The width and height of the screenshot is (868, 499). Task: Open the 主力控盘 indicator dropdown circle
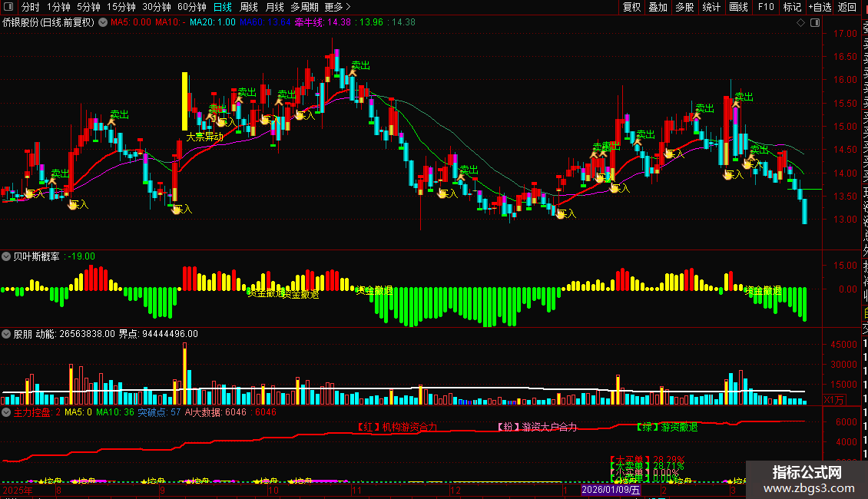pyautogui.click(x=6, y=412)
